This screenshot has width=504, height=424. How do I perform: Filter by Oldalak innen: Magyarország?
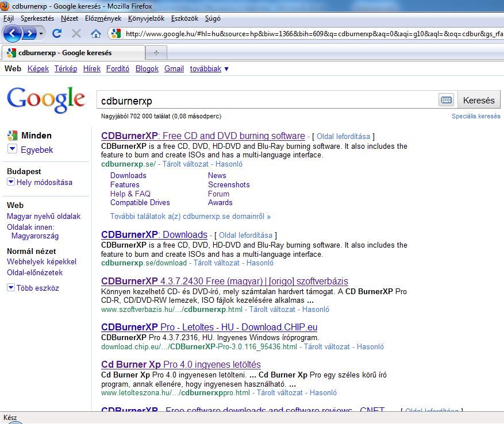tap(33, 232)
